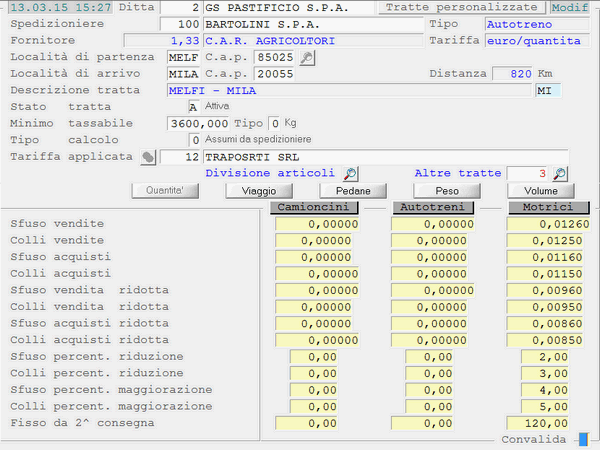Click the Tipo field Autotreno
The height and width of the screenshot is (450, 600).
(x=537, y=24)
